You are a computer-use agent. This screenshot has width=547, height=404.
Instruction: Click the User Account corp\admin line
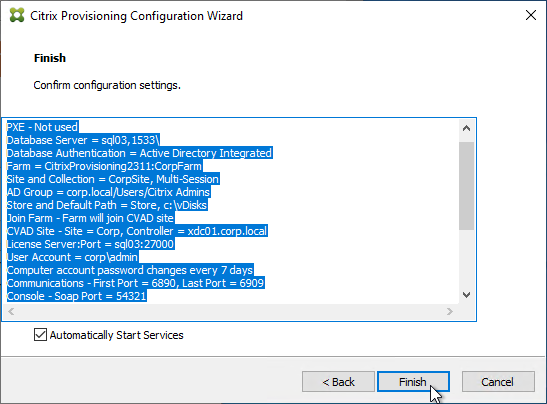pyautogui.click(x=73, y=257)
